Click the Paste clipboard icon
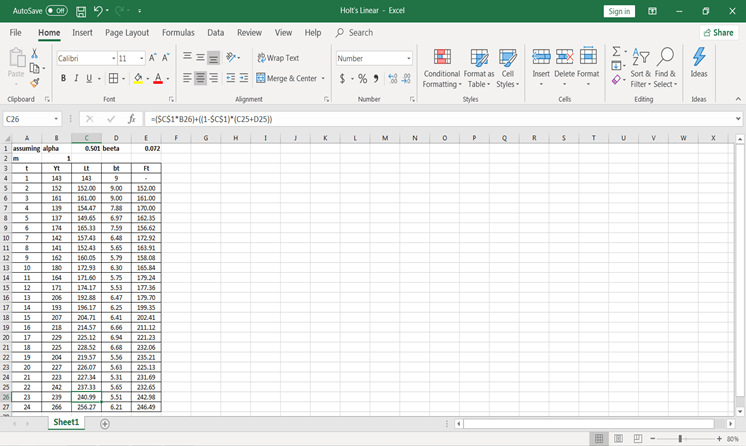 click(17, 58)
